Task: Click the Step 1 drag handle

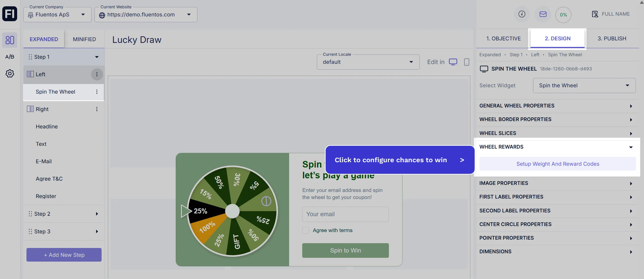Action: click(x=30, y=57)
